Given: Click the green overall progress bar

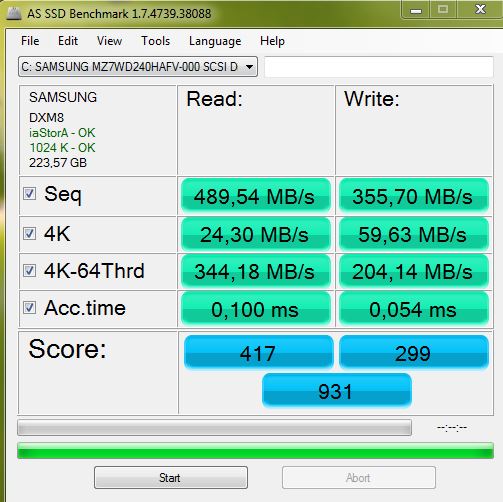Looking at the screenshot, I should 255,451.
